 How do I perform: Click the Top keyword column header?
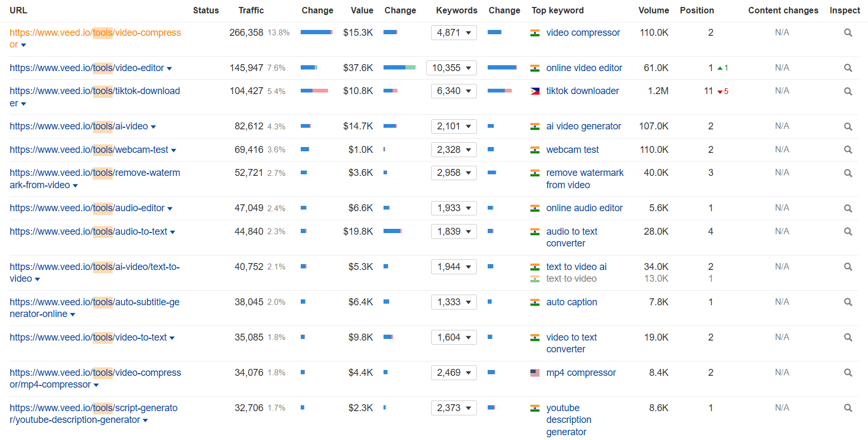point(558,10)
